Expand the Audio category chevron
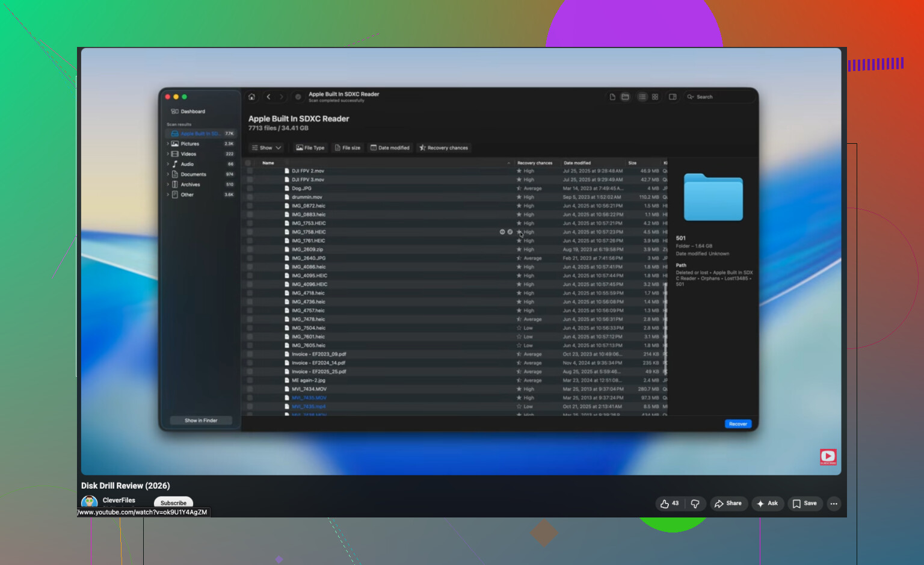This screenshot has height=565, width=924. [168, 164]
